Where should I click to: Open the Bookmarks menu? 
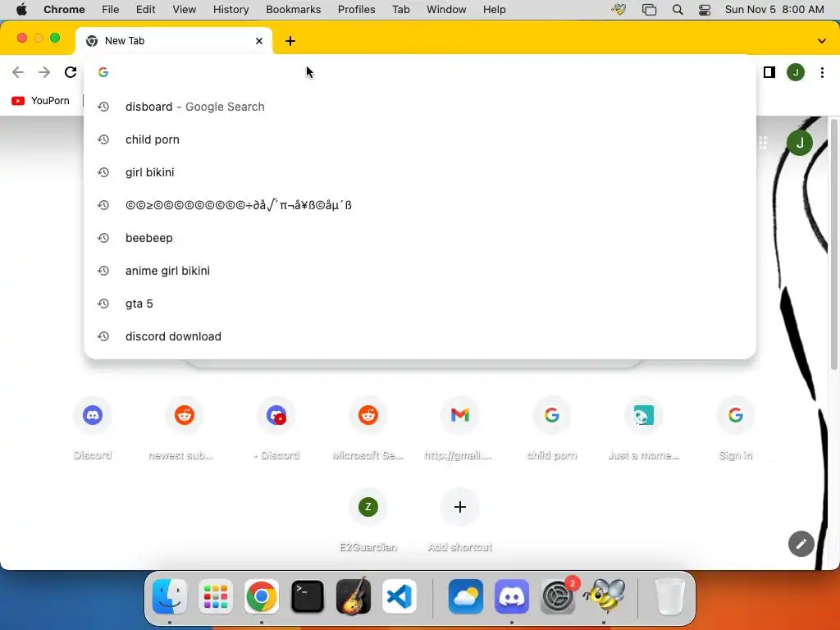[x=294, y=10]
